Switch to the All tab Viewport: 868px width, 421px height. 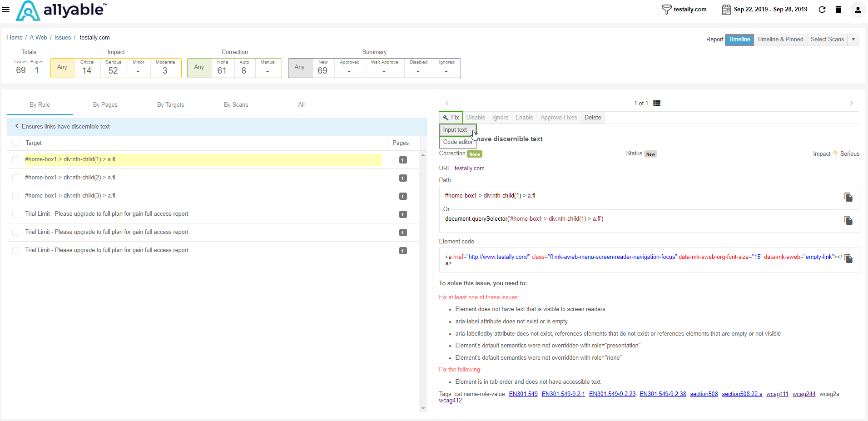302,105
